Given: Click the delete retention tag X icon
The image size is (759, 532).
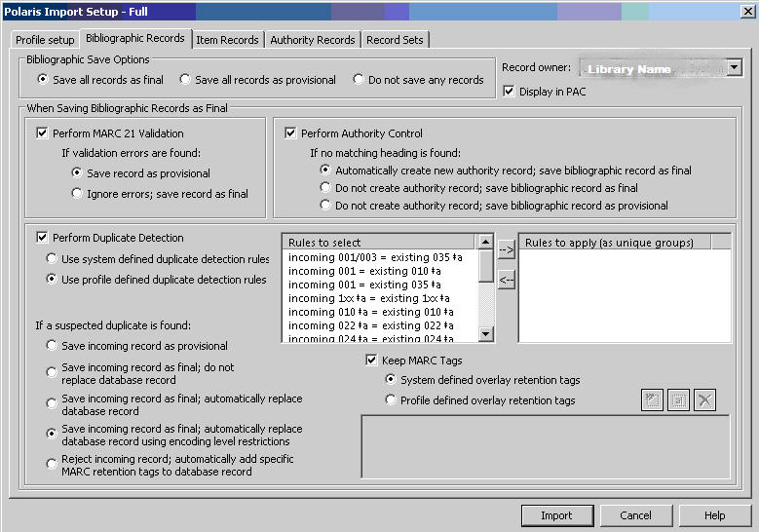Looking at the screenshot, I should [704, 400].
